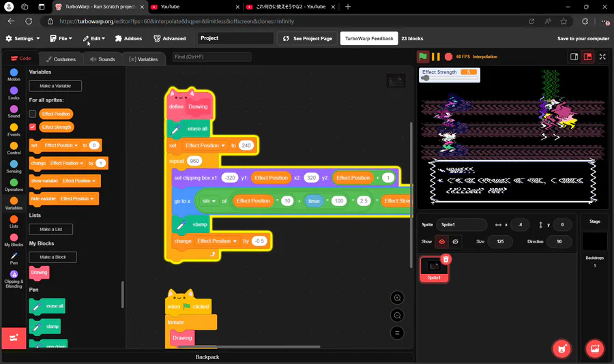Click the Project title input field
Screen dimensions: 614x364
[x=235, y=38]
